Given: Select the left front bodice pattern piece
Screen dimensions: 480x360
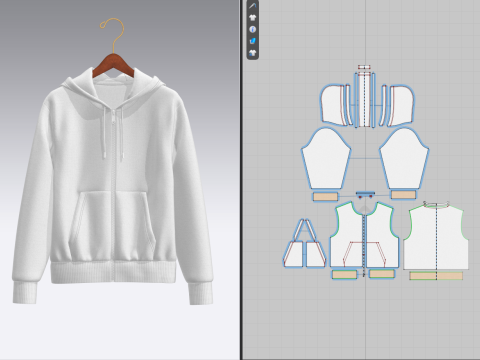Looking at the screenshot, I should 347,235.
